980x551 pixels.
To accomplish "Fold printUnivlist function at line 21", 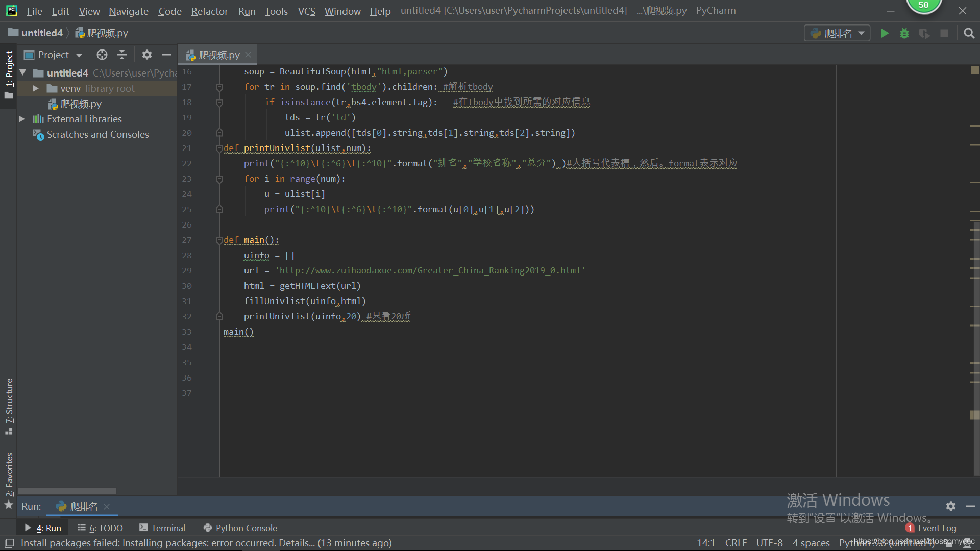I will tap(219, 148).
